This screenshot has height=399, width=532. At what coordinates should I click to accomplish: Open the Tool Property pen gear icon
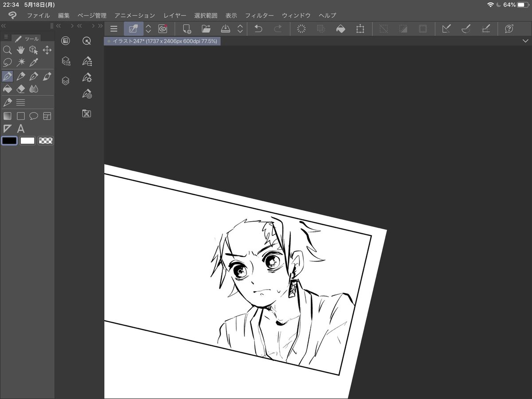coord(87,78)
